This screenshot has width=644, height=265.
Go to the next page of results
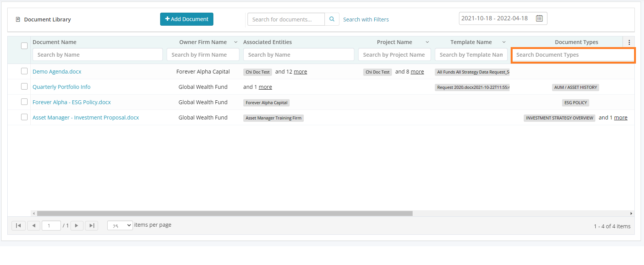click(77, 226)
